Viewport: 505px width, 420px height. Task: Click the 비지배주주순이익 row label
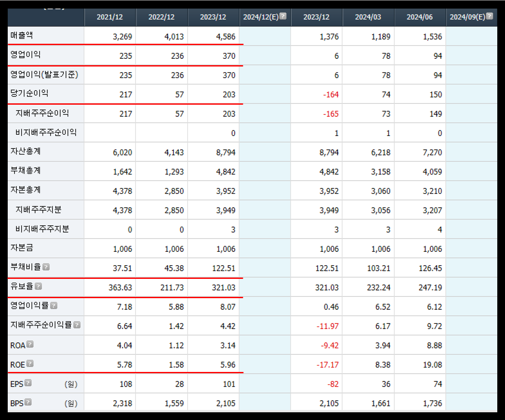coord(46,133)
